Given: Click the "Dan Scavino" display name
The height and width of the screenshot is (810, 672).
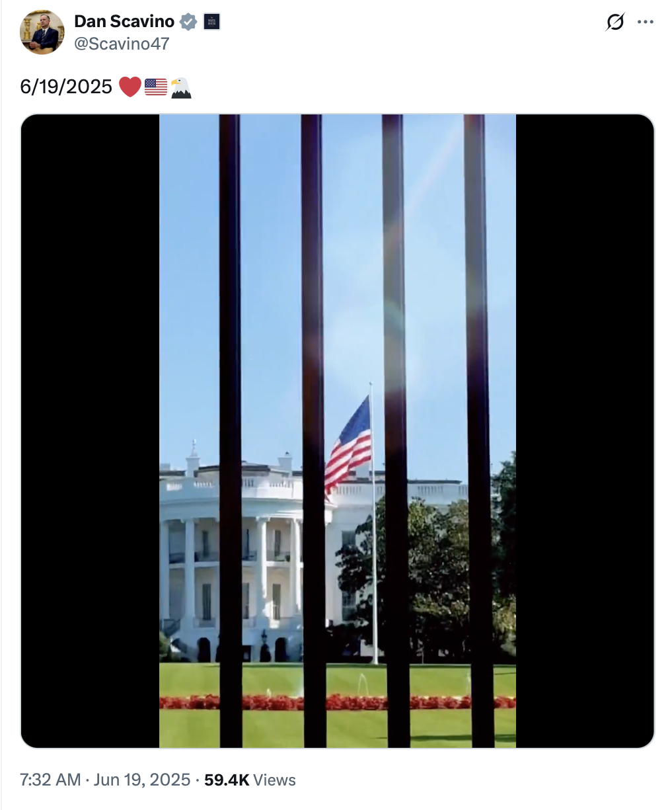Looking at the screenshot, I should 124,21.
